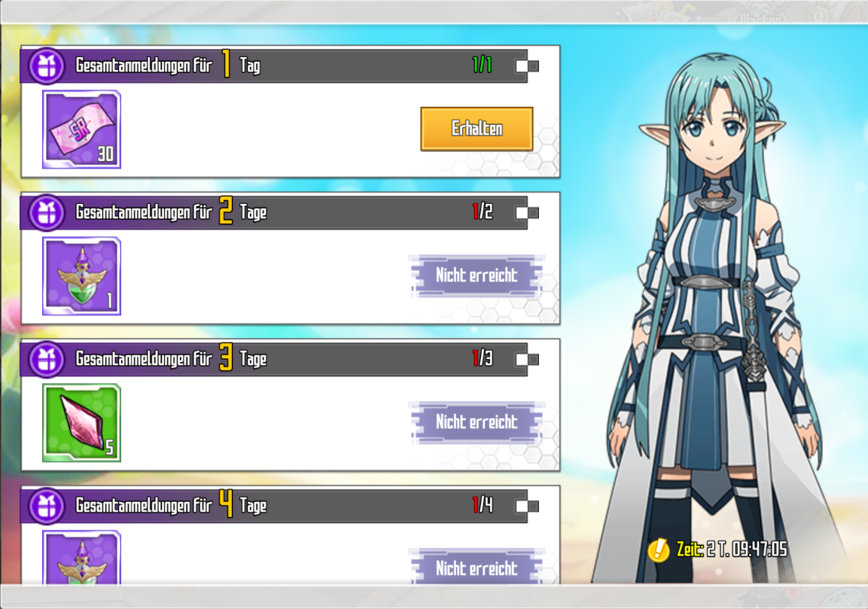Click Nicht erreicht button for 4 Tage
This screenshot has width=868, height=609.
[477, 567]
